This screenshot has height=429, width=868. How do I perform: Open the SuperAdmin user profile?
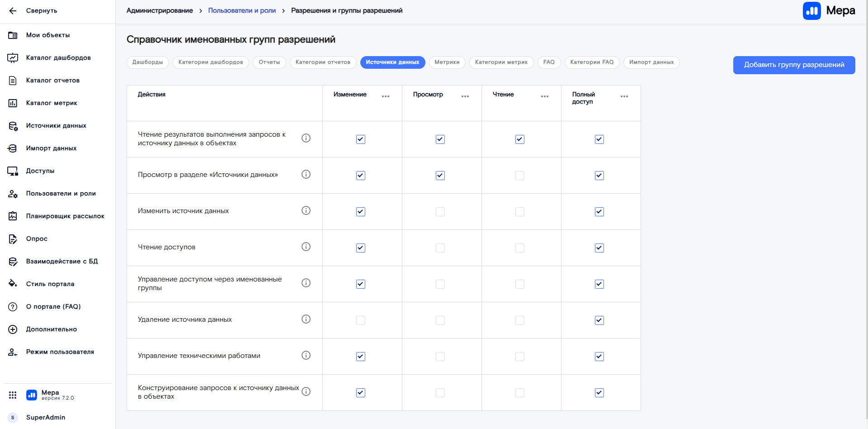click(45, 417)
